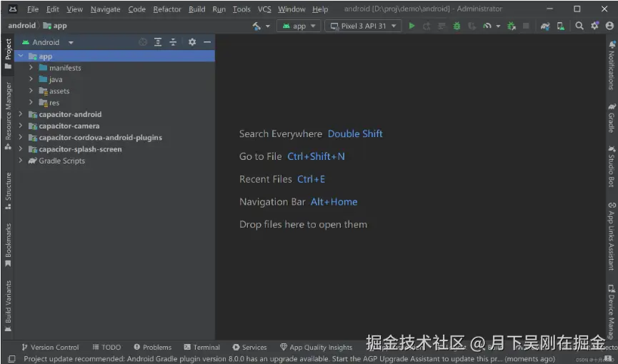
Task: Open App Links Assistant tool window
Action: click(x=612, y=236)
